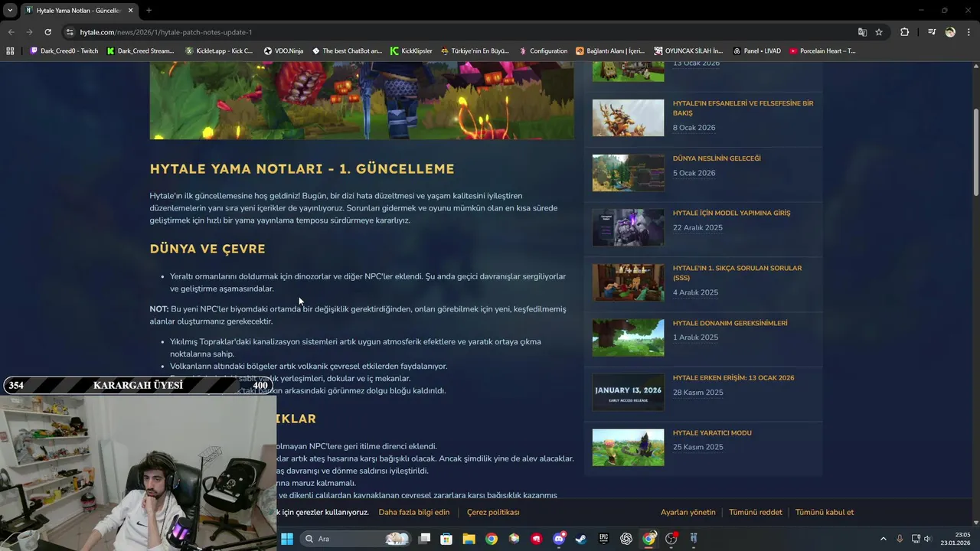Open OBS Studio from the taskbar
The image size is (980, 551).
671,539
